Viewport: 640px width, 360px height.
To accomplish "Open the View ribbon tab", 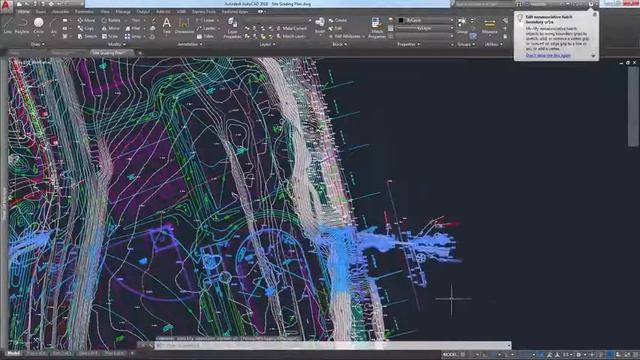I will pyautogui.click(x=105, y=12).
